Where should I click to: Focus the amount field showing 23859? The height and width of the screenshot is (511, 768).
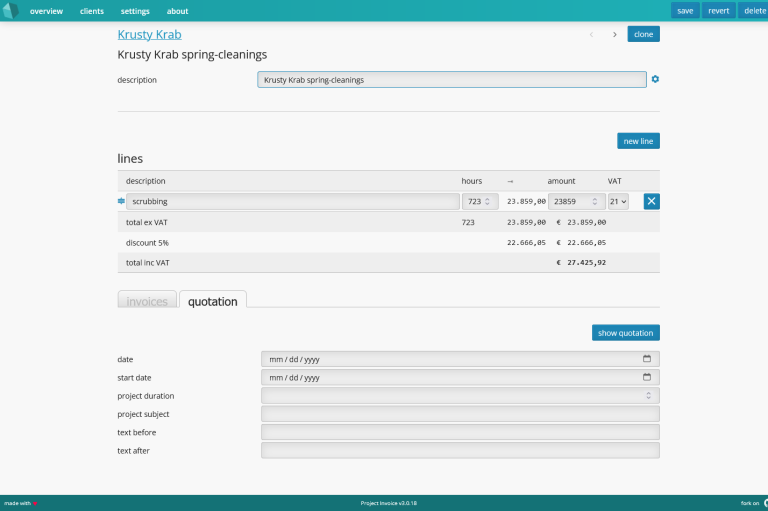click(576, 201)
